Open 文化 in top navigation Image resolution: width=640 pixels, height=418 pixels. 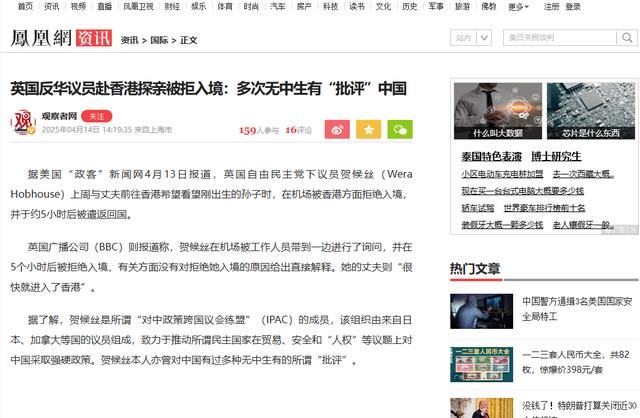383,7
